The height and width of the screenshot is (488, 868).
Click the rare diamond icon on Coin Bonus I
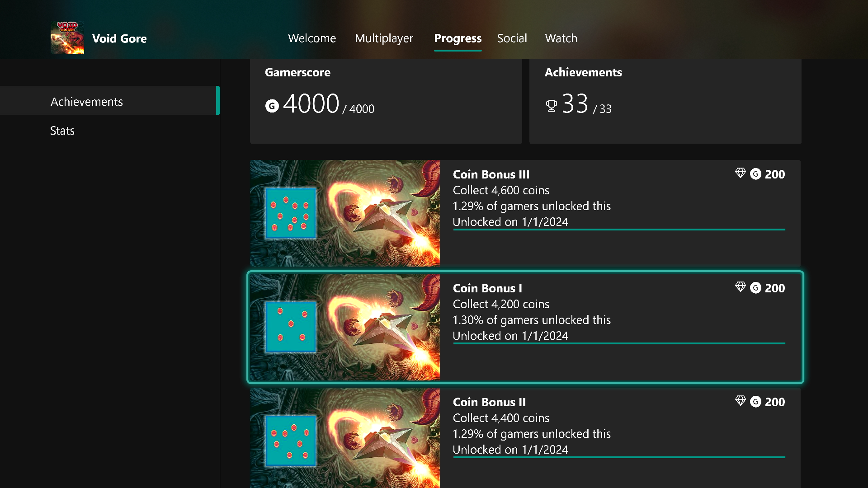740,287
